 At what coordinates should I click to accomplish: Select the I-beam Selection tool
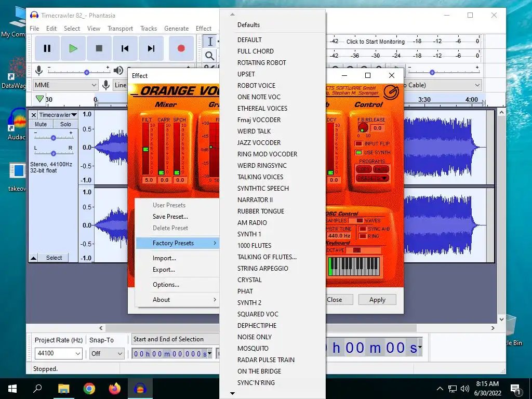(210, 42)
